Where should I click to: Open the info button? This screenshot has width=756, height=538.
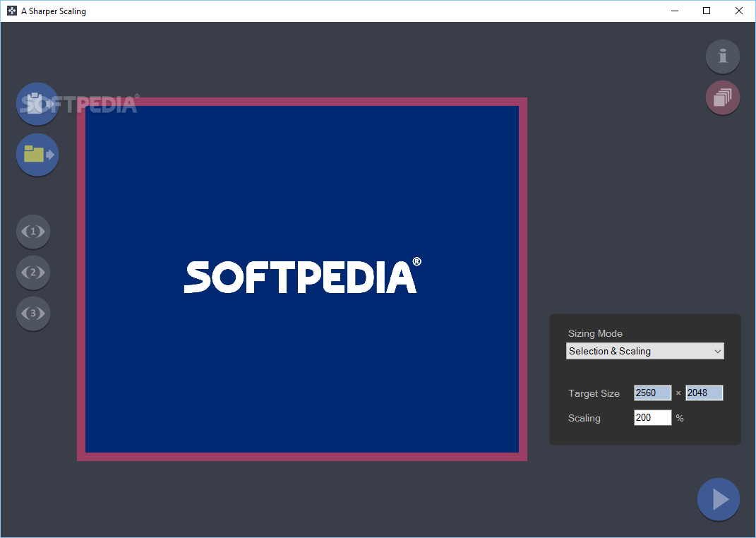[723, 56]
